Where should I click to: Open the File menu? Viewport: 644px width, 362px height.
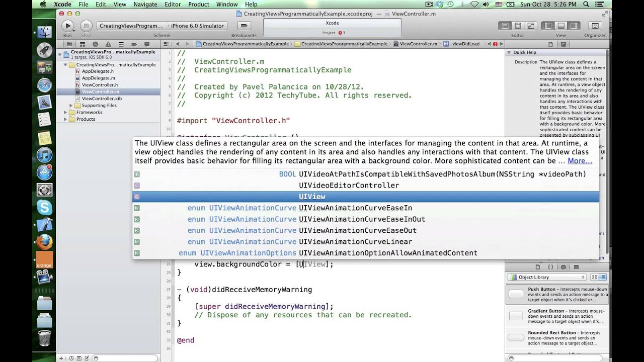(83, 5)
